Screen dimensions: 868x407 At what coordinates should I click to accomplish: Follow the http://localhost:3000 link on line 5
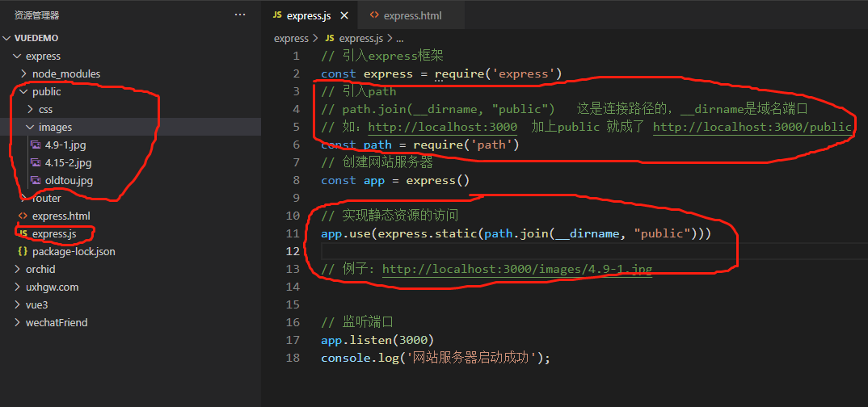click(443, 128)
